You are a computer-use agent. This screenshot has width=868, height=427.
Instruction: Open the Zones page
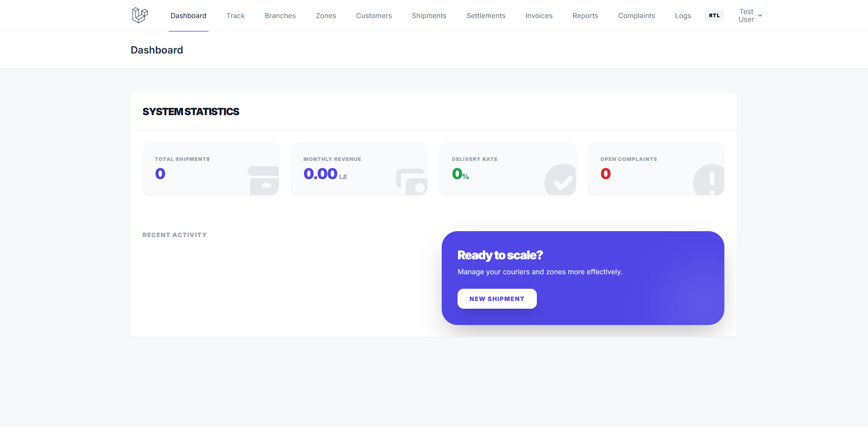(326, 16)
